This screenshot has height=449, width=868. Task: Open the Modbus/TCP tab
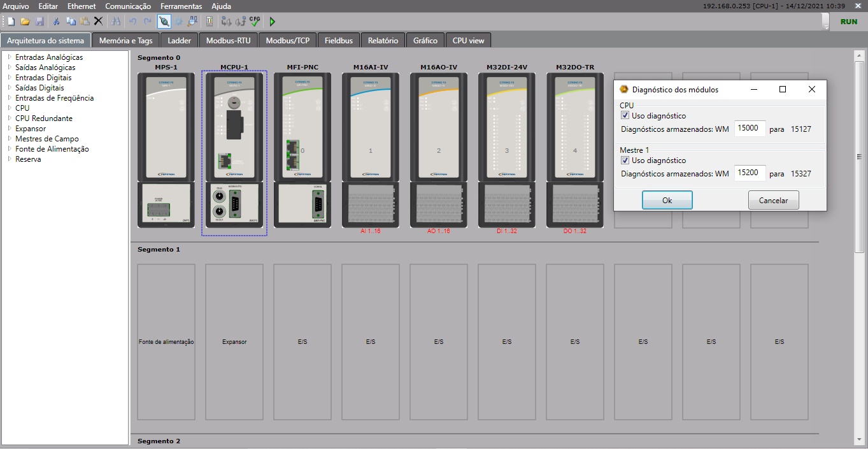[x=287, y=41]
